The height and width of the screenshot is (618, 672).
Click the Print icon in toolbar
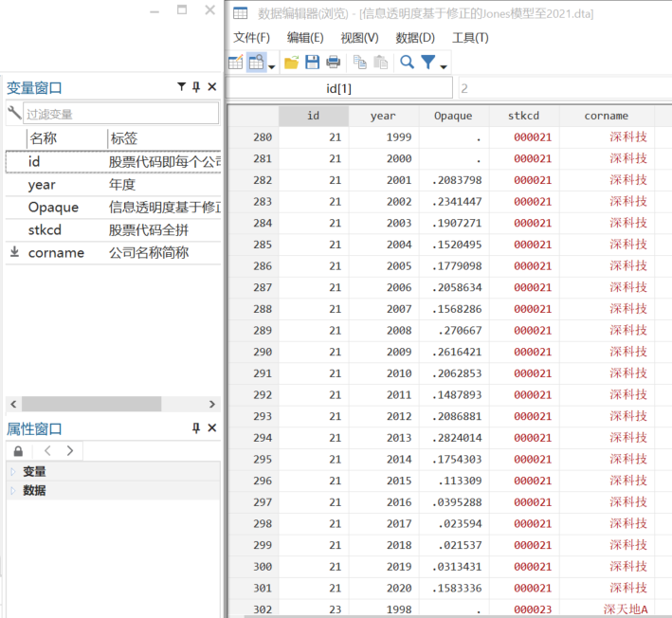333,63
